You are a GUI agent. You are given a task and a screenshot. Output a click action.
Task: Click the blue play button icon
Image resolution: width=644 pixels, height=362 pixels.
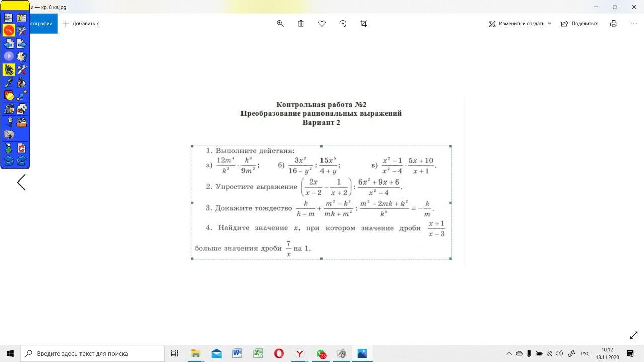pos(9,56)
